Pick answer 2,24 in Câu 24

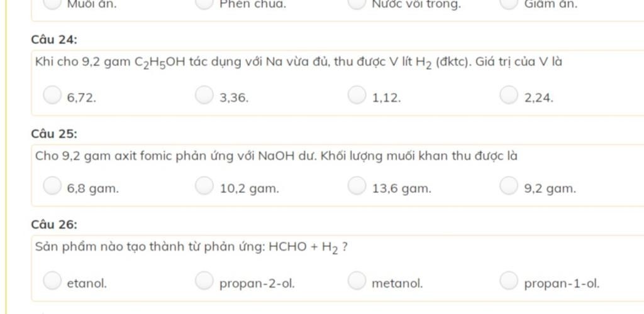(x=508, y=95)
